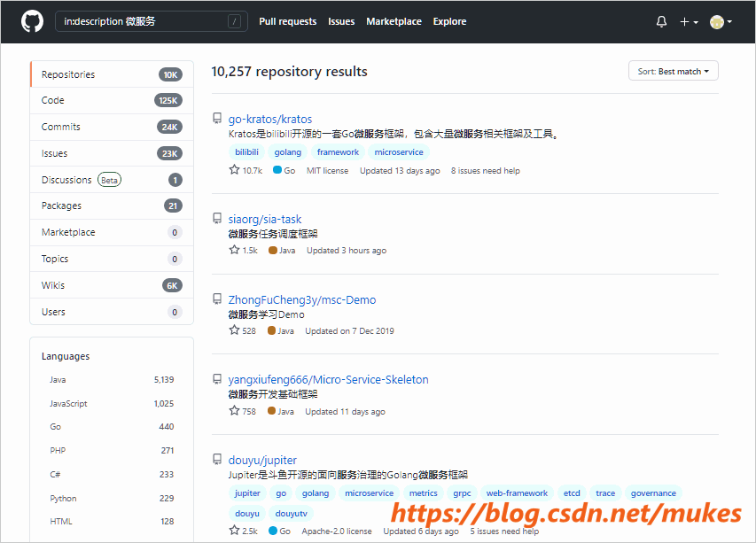Click blue Go language dot on kratos

coord(277,169)
